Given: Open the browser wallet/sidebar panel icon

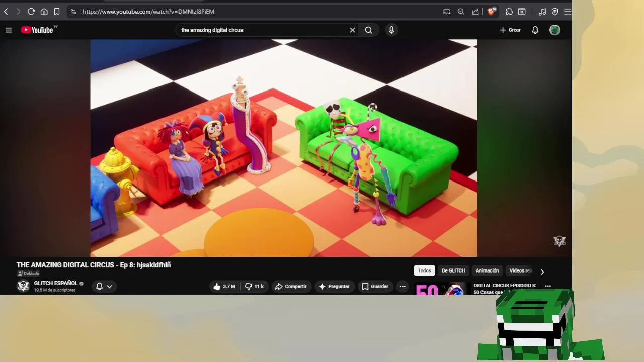Looking at the screenshot, I should pyautogui.click(x=522, y=11).
